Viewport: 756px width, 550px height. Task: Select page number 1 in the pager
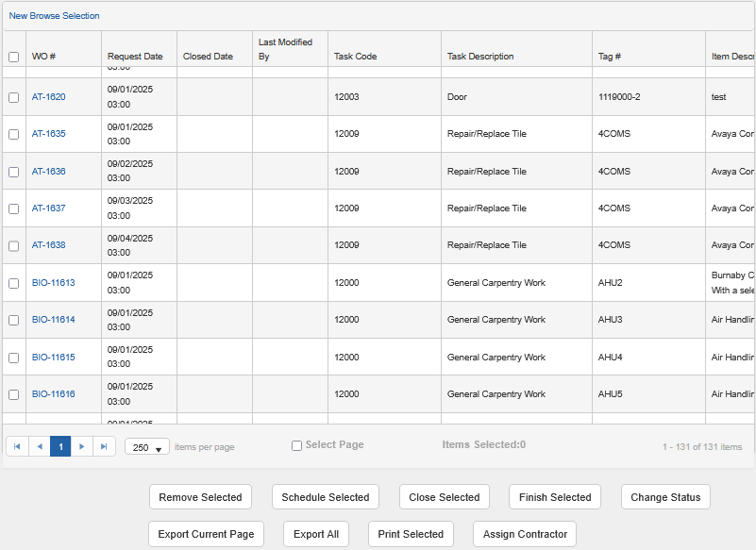pyautogui.click(x=60, y=446)
